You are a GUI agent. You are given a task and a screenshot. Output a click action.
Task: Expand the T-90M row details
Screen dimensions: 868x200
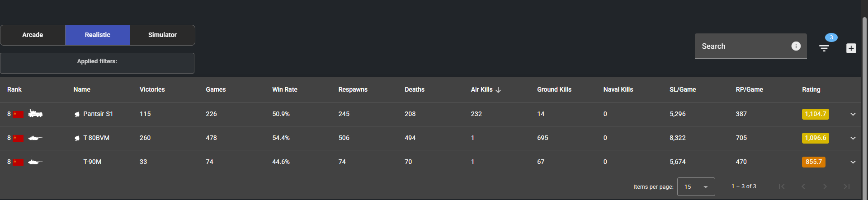pos(853,162)
